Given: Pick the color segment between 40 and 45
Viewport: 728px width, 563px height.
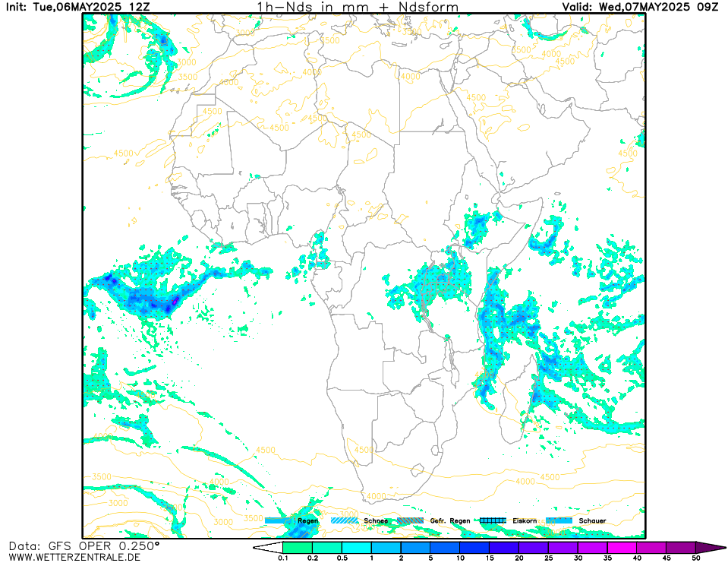Looking at the screenshot, I should pos(651,548).
